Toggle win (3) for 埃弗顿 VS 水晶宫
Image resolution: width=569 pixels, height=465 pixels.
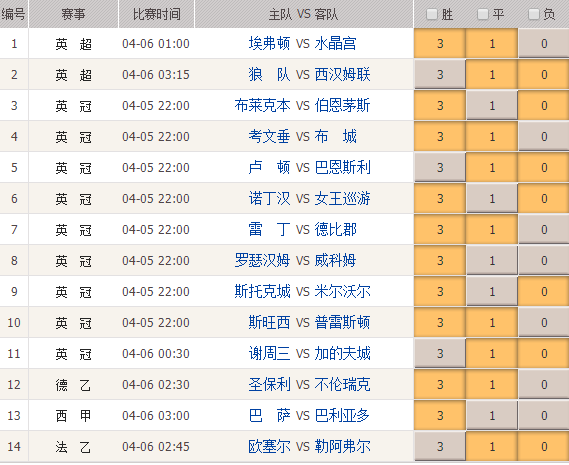point(440,44)
